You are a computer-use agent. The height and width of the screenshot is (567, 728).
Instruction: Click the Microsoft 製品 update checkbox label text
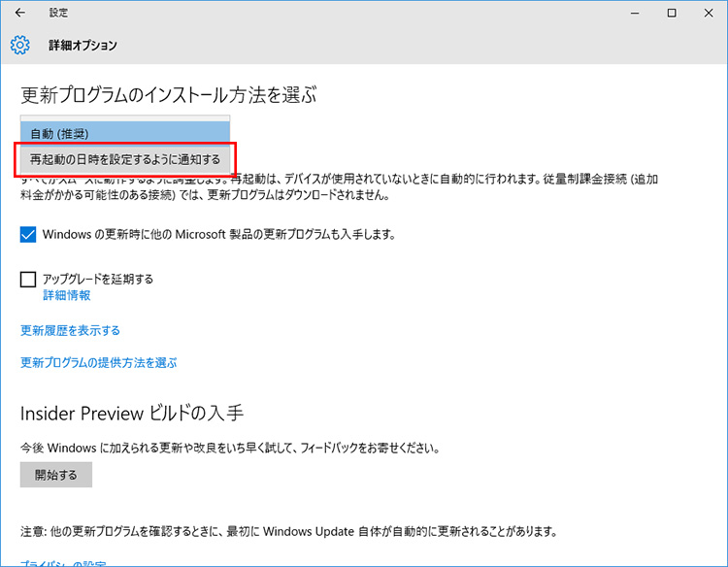[x=219, y=234]
